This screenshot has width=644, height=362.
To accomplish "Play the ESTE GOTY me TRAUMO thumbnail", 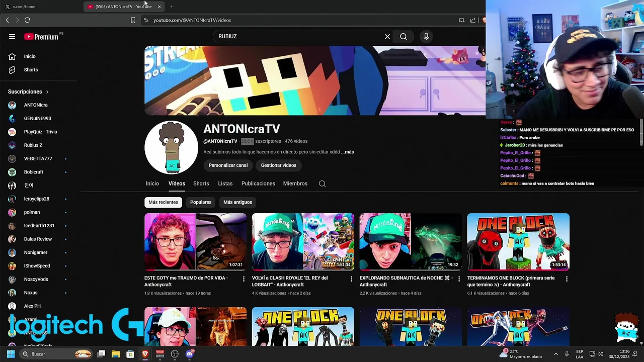I will (x=195, y=242).
